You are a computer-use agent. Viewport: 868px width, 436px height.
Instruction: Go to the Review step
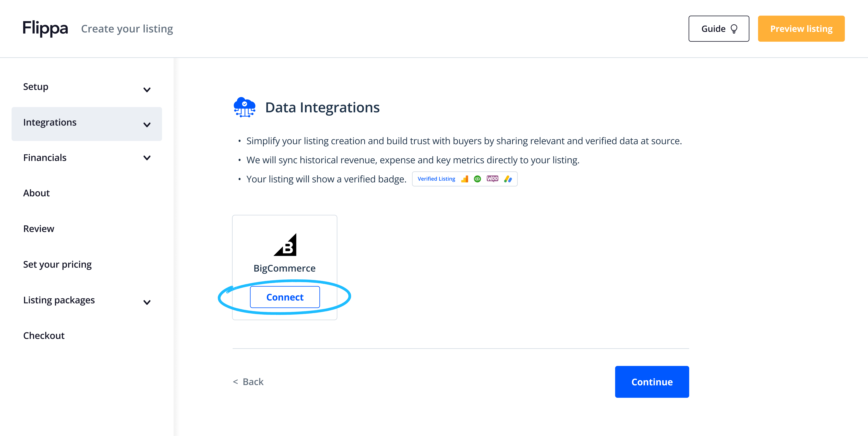pyautogui.click(x=39, y=229)
